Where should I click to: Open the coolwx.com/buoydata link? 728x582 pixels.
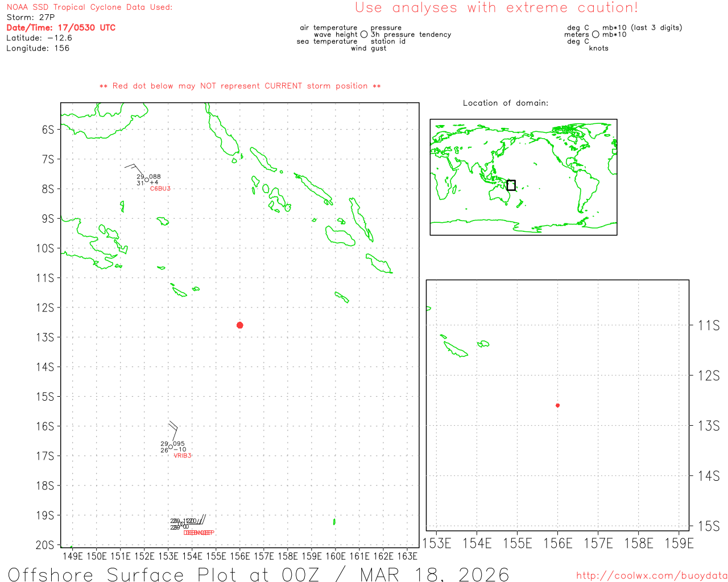[x=651, y=576]
